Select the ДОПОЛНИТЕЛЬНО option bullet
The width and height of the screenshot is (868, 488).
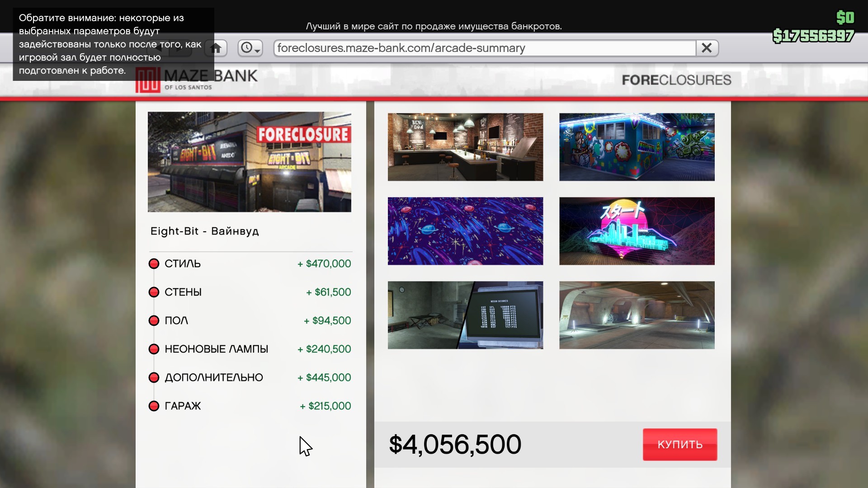[x=154, y=378]
